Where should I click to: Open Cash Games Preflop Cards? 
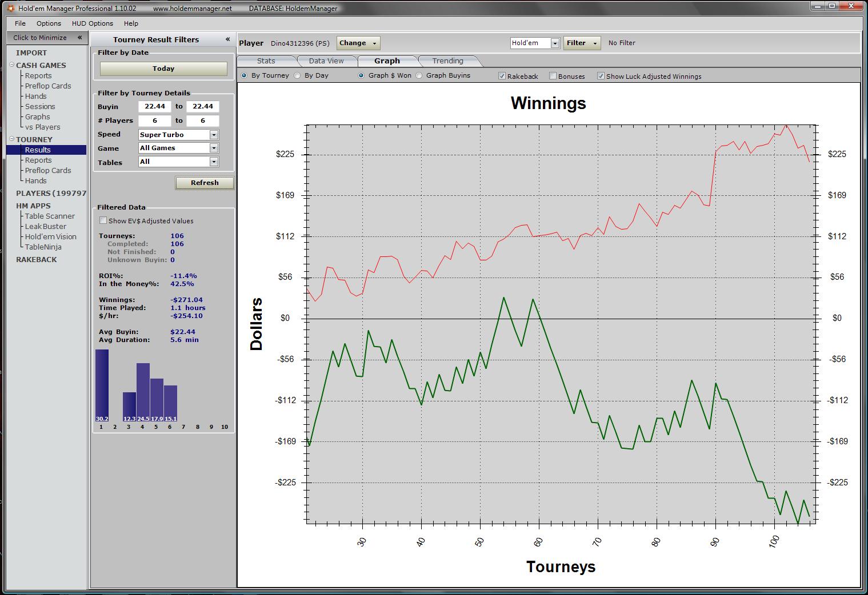(x=48, y=86)
